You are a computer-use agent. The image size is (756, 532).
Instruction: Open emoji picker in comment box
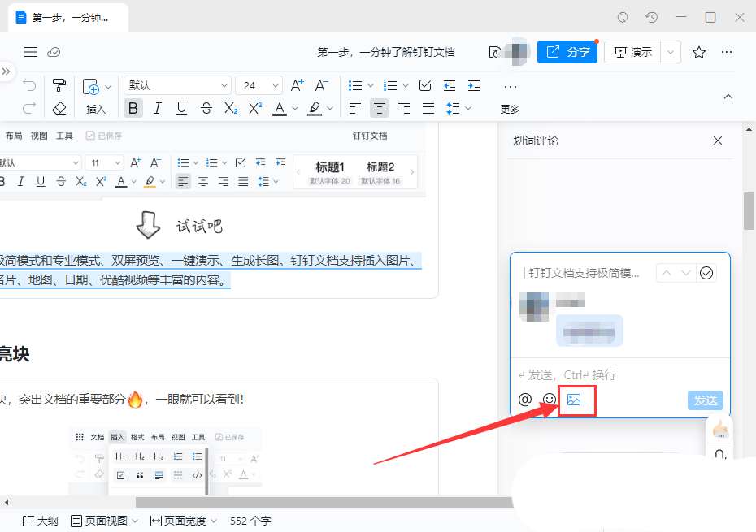pos(550,400)
